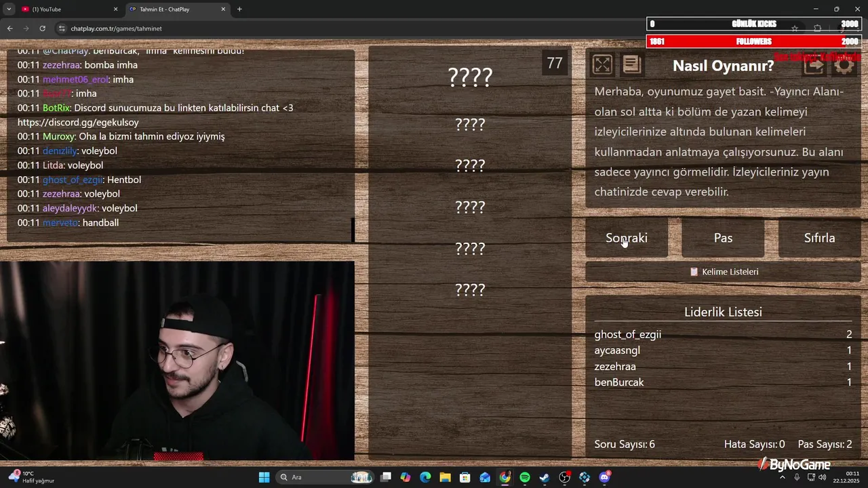Viewport: 868px width, 488px height.
Task: Open Steam from taskbar
Action: point(545,477)
